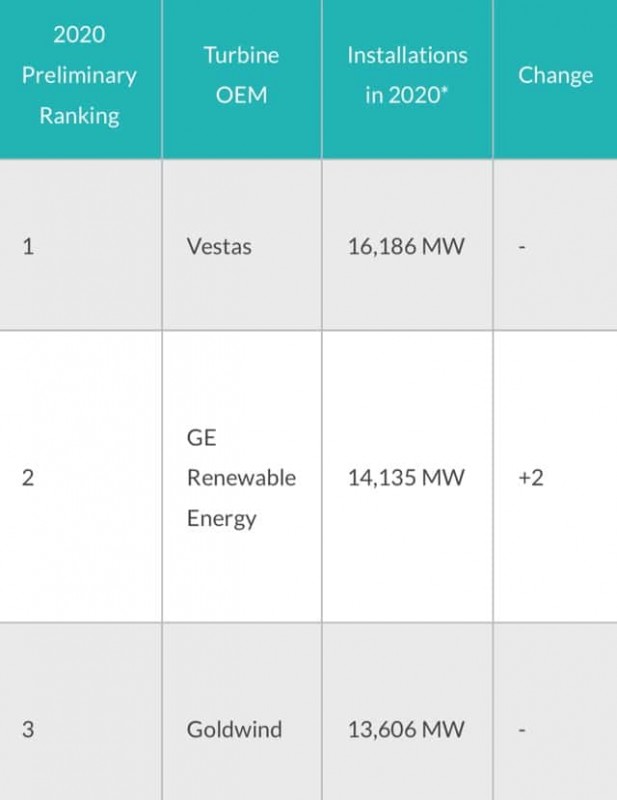The height and width of the screenshot is (800, 617).
Task: Click the word 'Energy' in the OEM column
Action: point(221,518)
